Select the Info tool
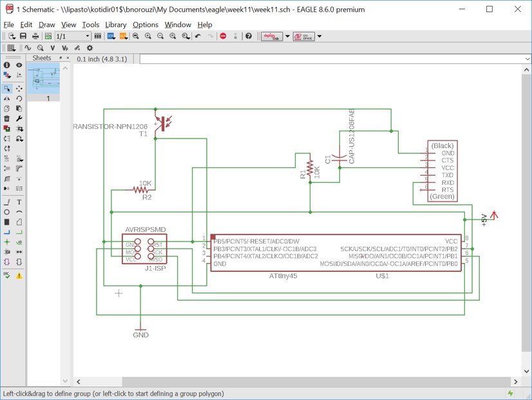Image resolution: width=532 pixels, height=400 pixels. coord(7,65)
